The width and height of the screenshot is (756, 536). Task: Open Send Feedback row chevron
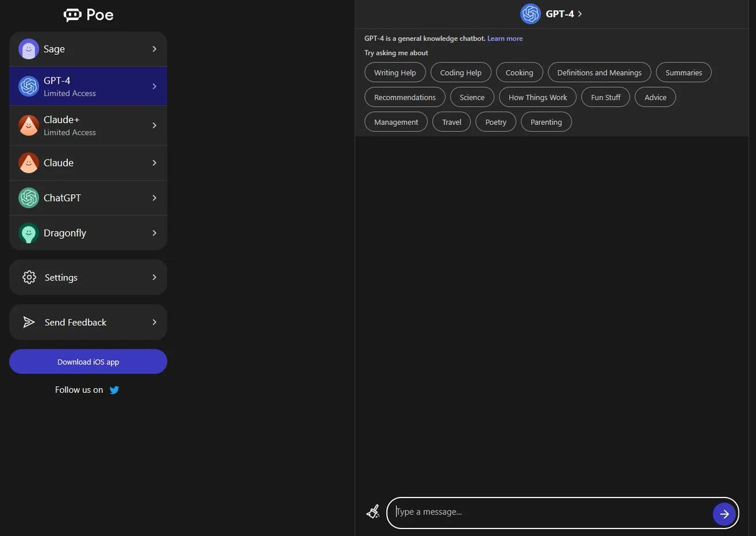154,322
